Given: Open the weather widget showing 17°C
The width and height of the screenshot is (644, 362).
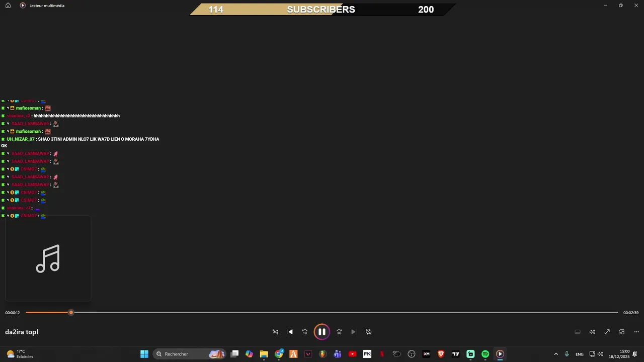Looking at the screenshot, I should point(20,354).
